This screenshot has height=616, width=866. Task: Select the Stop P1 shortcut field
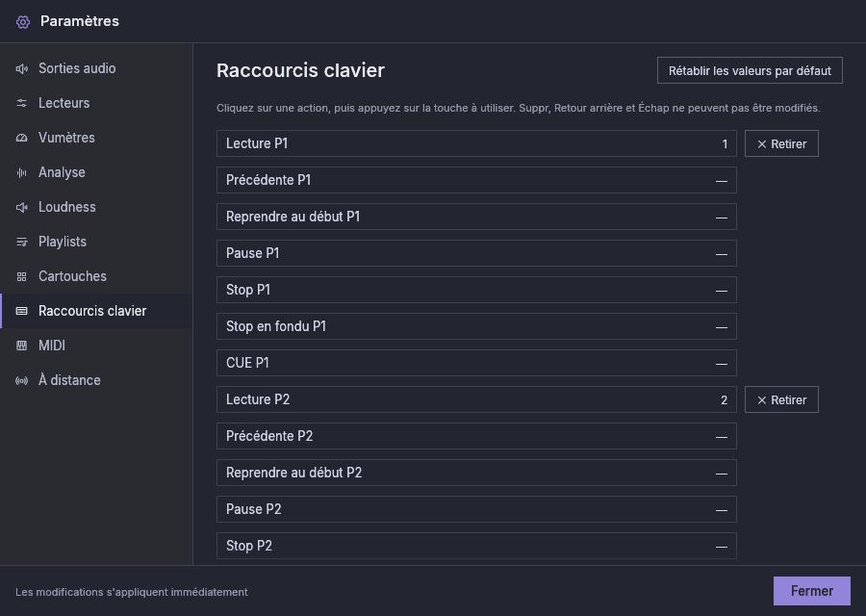(476, 290)
